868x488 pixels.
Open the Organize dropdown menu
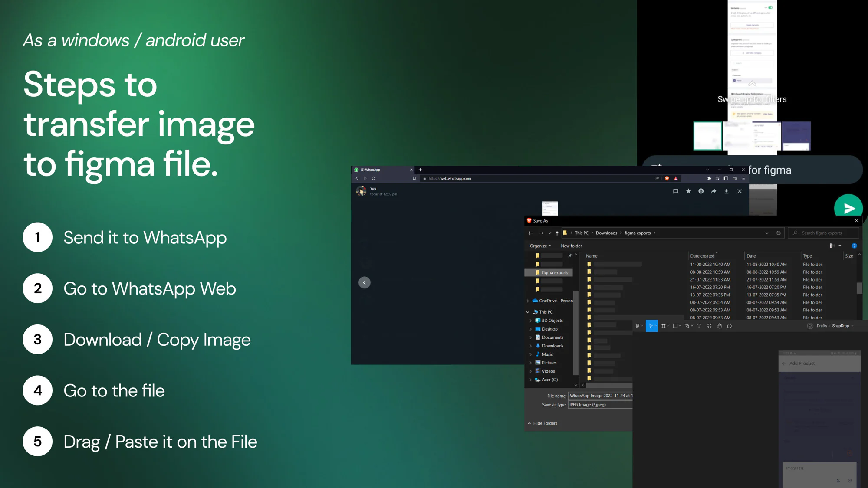coord(540,246)
